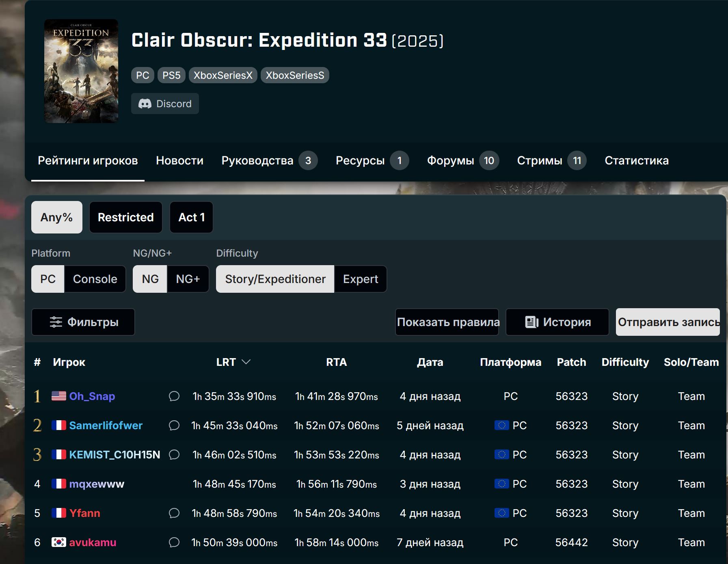Click the French flag next to mqxewww
Screen dimensions: 728x564
59,484
